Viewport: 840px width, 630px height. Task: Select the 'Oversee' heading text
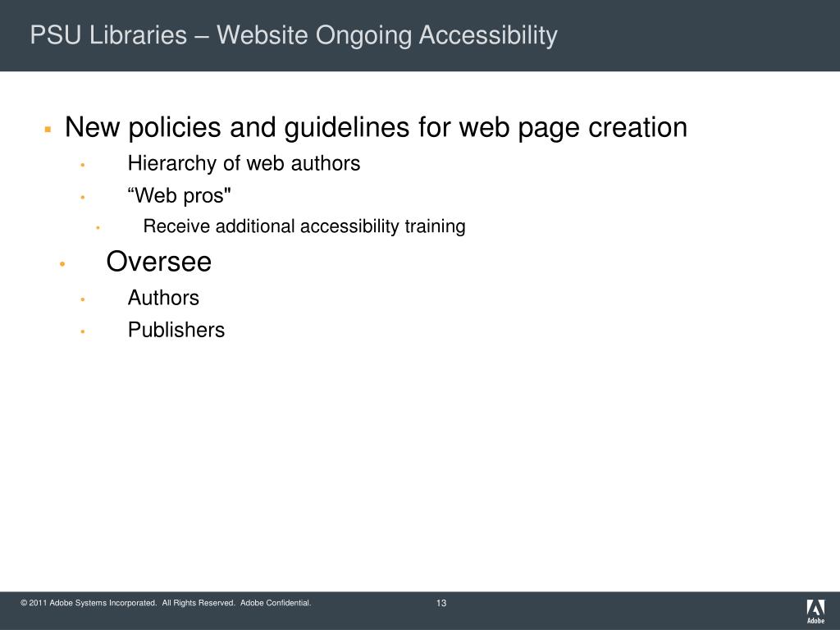[159, 262]
